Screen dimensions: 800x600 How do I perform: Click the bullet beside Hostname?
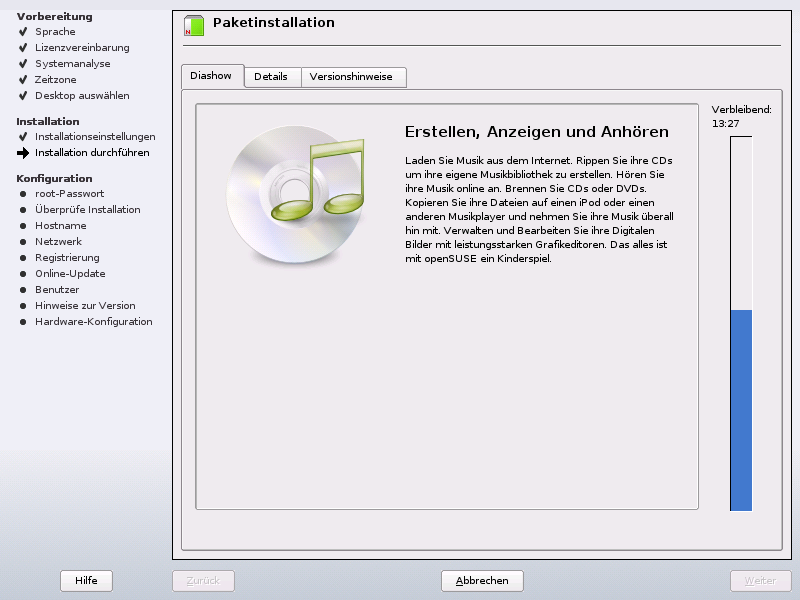[23, 226]
